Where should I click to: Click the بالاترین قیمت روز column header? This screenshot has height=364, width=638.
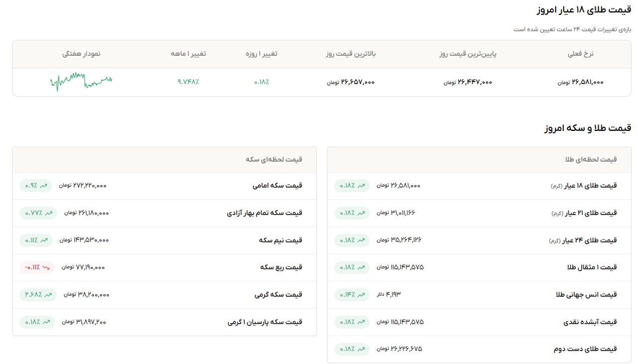click(x=351, y=54)
